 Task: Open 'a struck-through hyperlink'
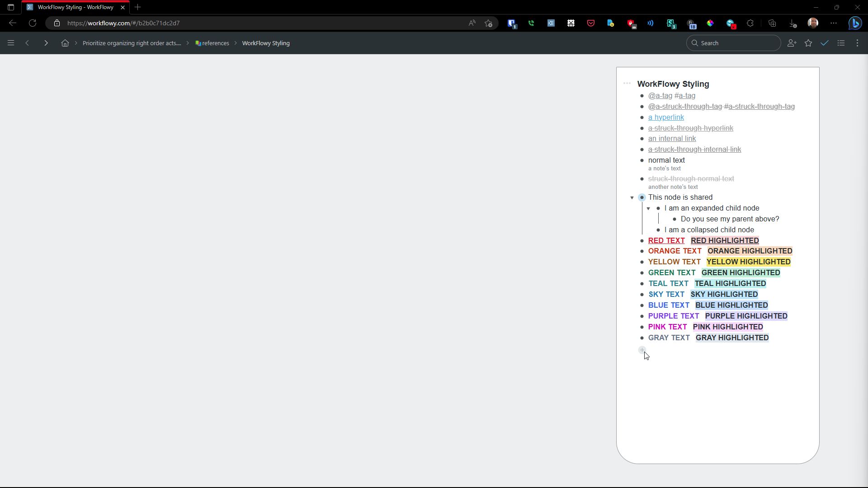[691, 128]
